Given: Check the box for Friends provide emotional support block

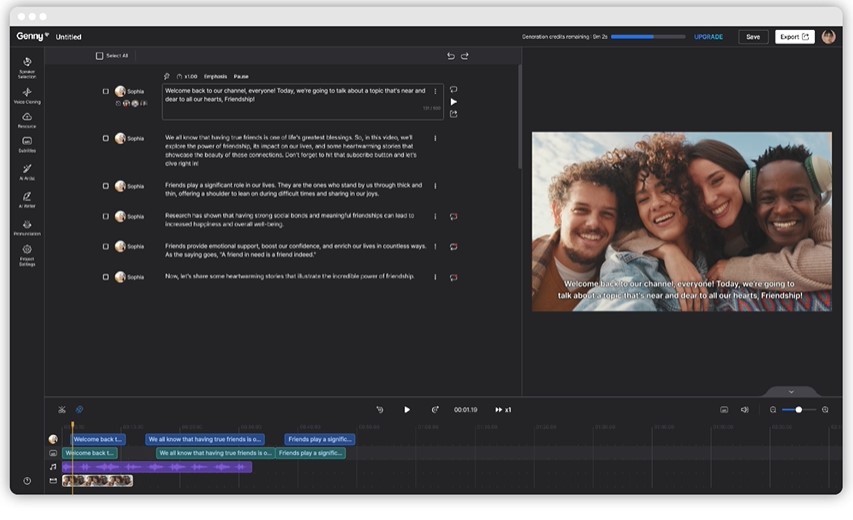Looking at the screenshot, I should click(x=106, y=246).
